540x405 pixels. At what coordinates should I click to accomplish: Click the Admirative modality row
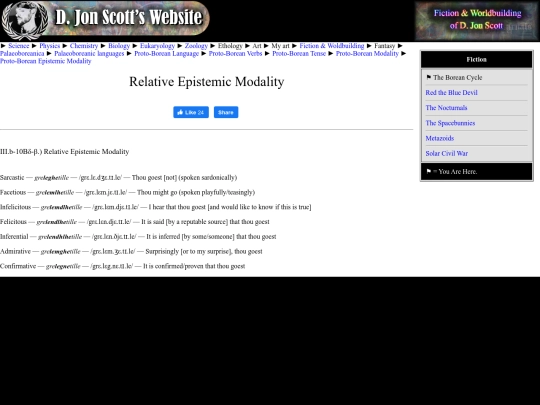coord(131,251)
